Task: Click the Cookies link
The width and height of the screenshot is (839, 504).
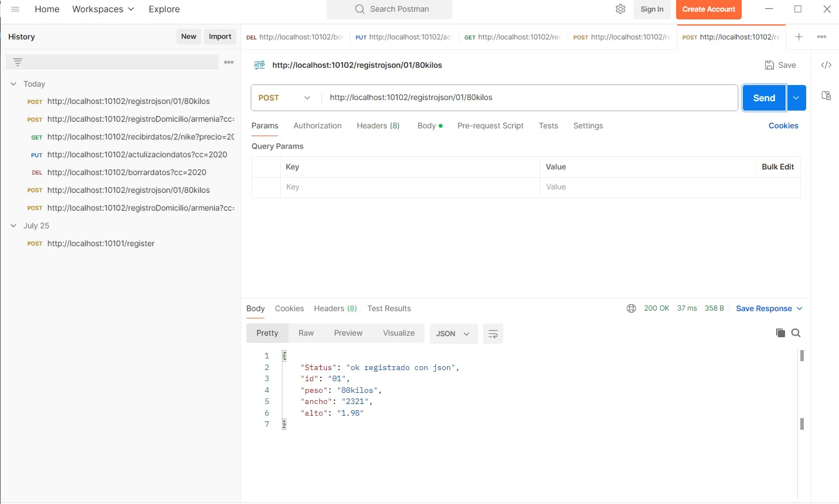Action: point(783,126)
